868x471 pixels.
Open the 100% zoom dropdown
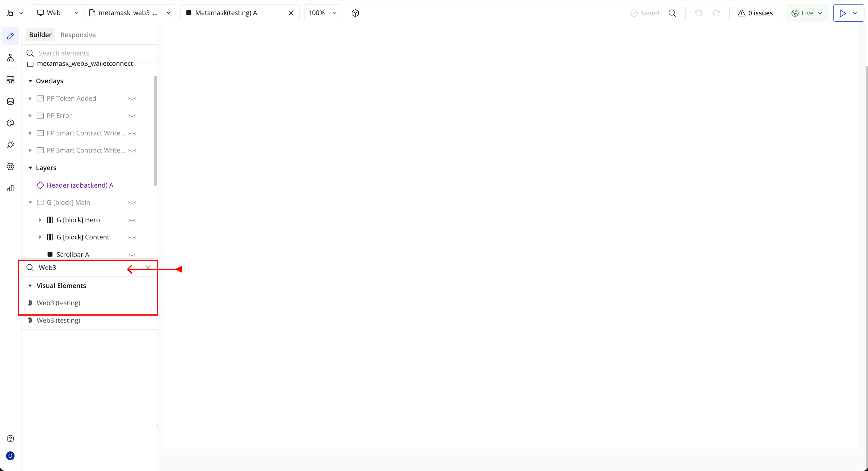point(322,13)
